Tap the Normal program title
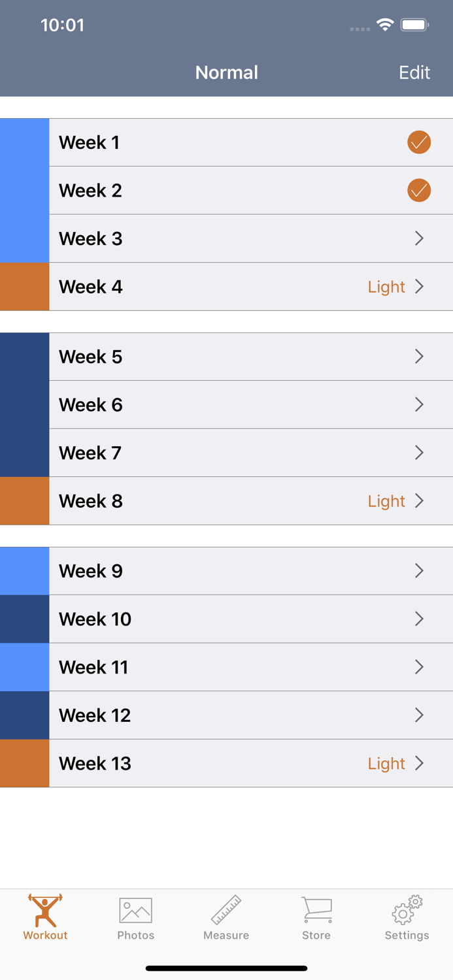This screenshot has width=453, height=980. (x=226, y=73)
